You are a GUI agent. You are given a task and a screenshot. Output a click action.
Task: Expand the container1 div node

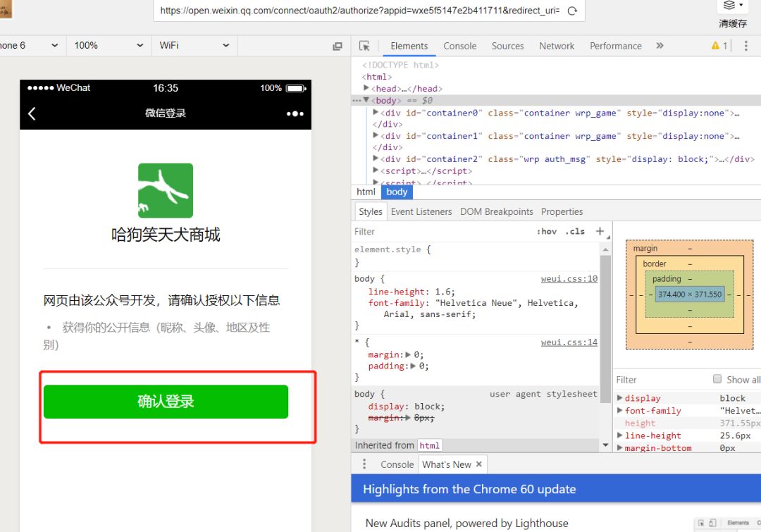(376, 135)
